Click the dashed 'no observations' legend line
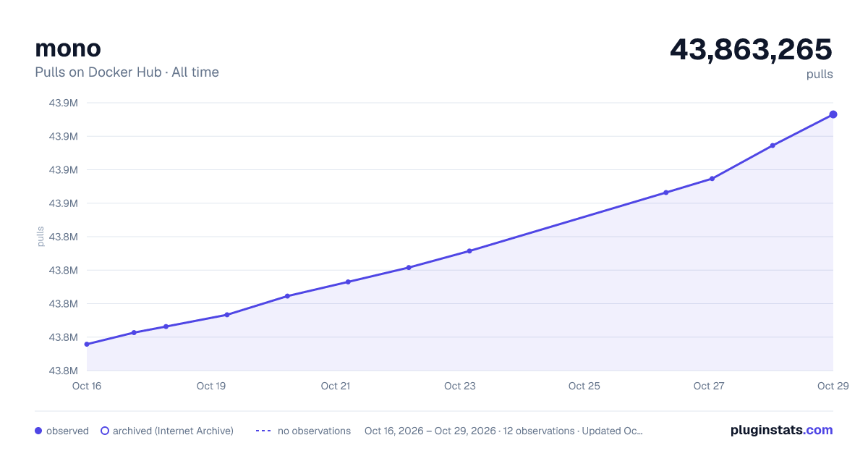Screen dimensions: 868x456 [263, 431]
